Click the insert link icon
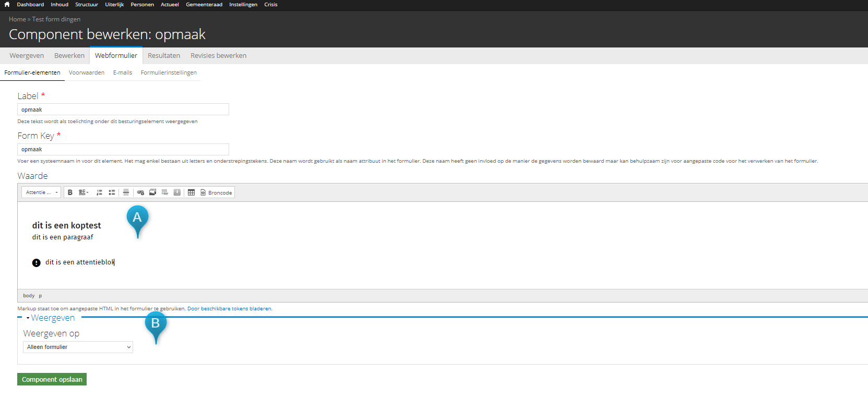This screenshot has width=868, height=411. tap(140, 192)
